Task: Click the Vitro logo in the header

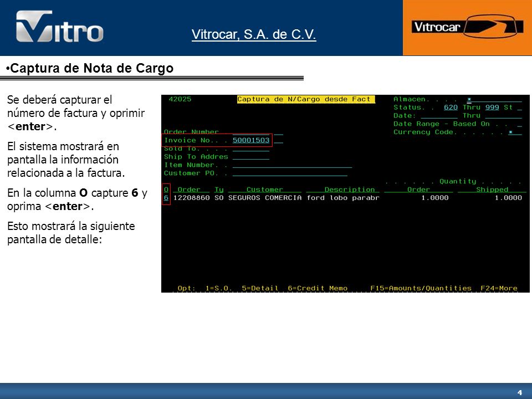Action: 59,27
